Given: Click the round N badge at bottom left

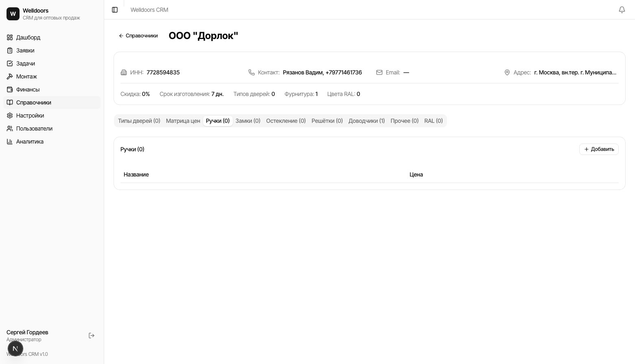Looking at the screenshot, I should 15,349.
